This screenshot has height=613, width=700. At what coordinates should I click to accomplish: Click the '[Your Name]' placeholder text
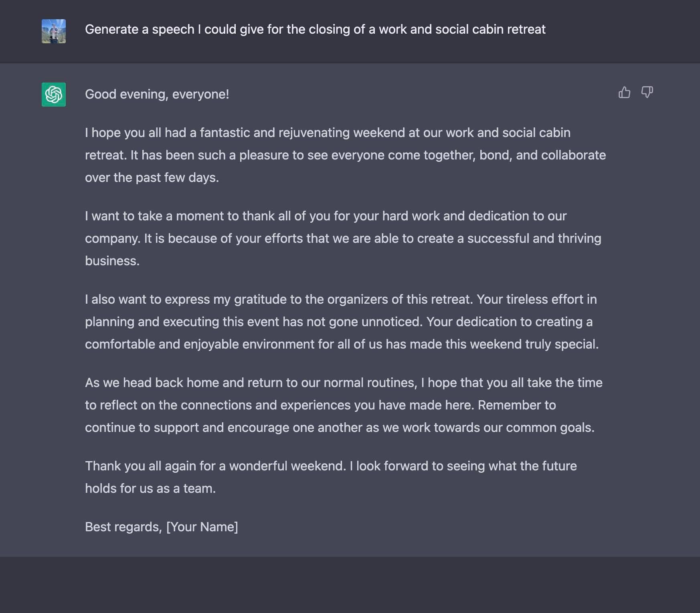pyautogui.click(x=202, y=527)
